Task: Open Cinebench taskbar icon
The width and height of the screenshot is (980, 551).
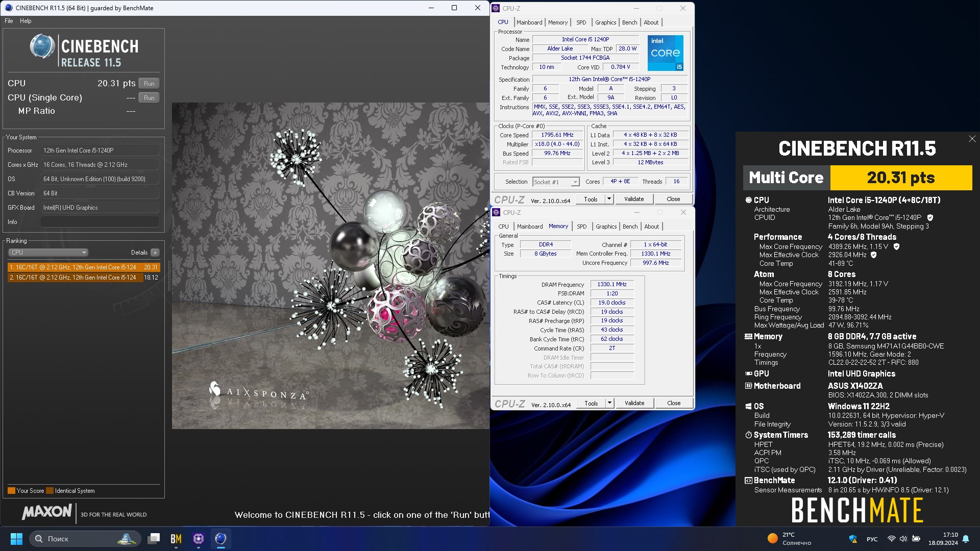Action: point(220,539)
